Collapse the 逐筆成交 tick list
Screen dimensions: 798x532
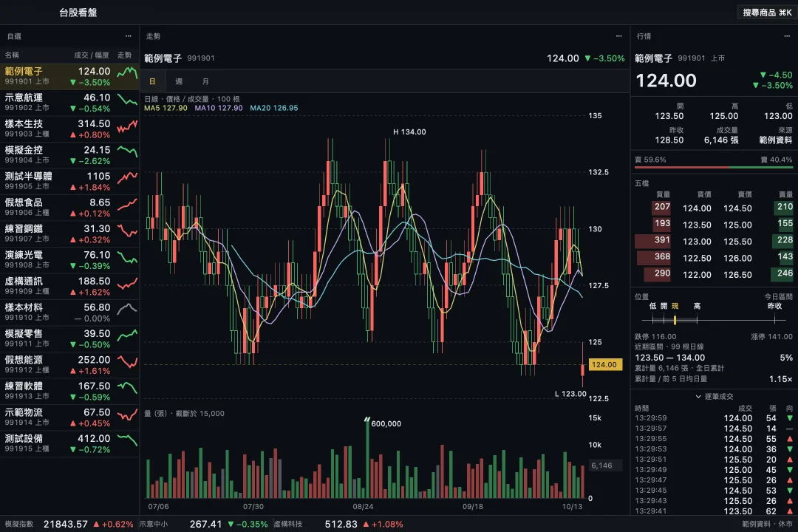coord(714,397)
